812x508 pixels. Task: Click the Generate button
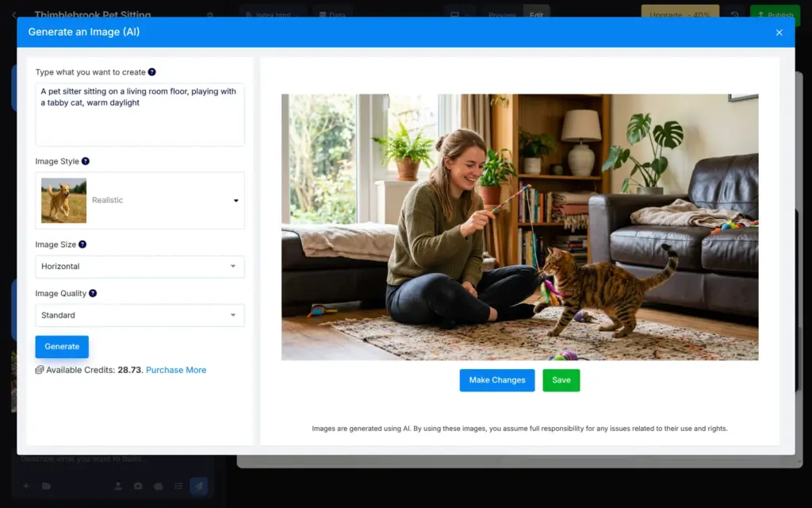tap(62, 346)
